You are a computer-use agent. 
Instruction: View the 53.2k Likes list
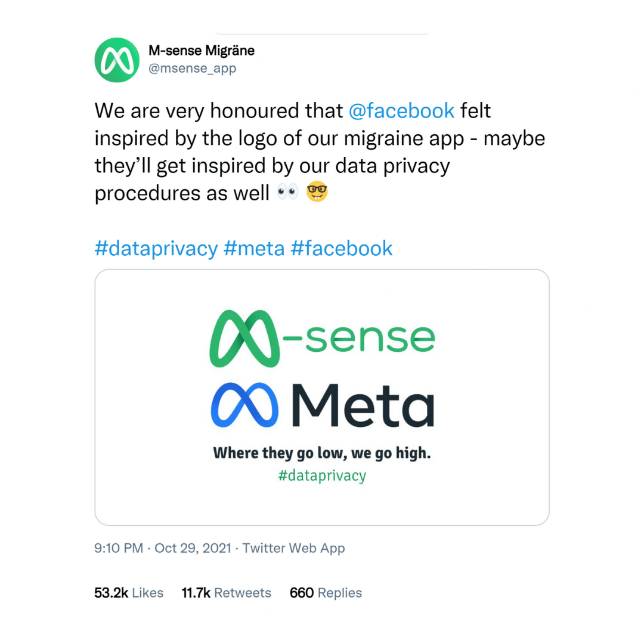tap(129, 593)
